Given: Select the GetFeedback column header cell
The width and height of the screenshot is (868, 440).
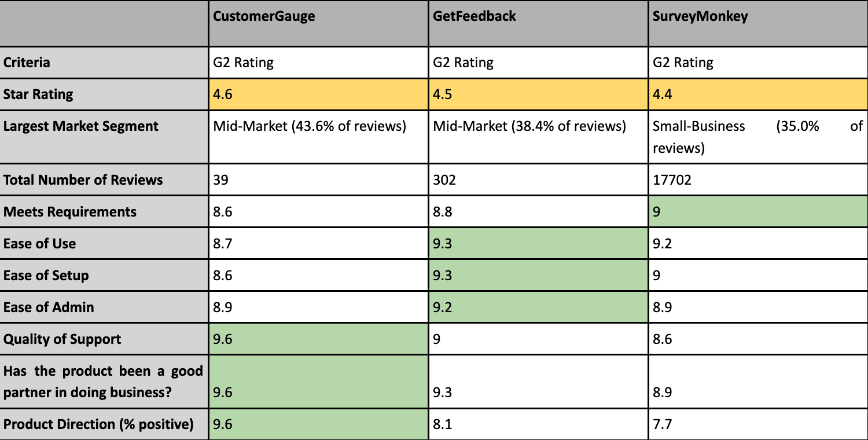Looking at the screenshot, I should click(x=474, y=16).
